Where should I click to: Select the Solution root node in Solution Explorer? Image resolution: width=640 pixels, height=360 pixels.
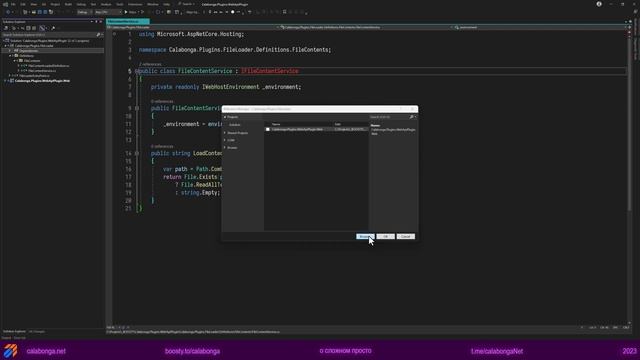pyautogui.click(x=49, y=41)
